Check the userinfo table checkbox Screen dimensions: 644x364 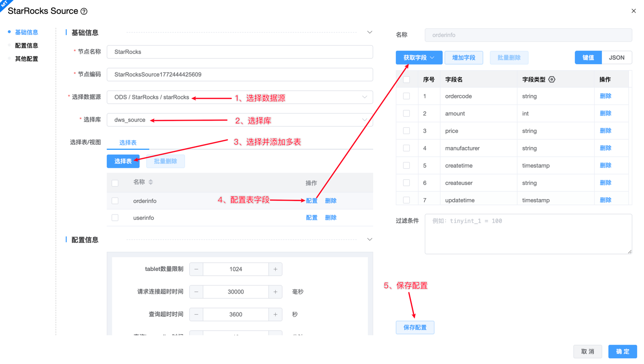(115, 218)
